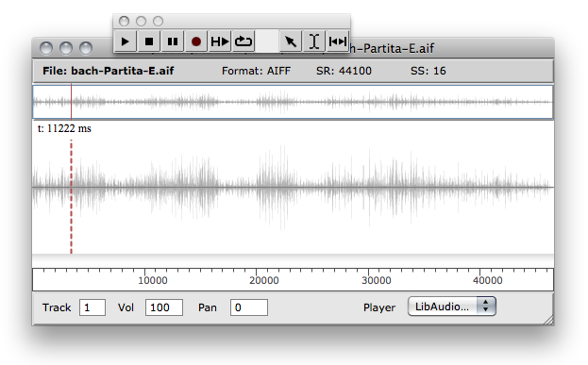This screenshot has height=365, width=588.
Task: Play the selection with the H-arrow button
Action: click(220, 41)
